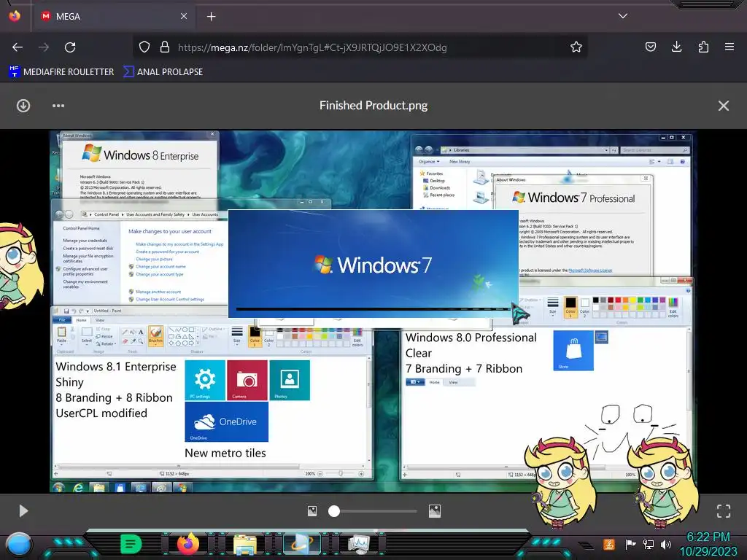This screenshot has width=747, height=560.
Task: Open network status tray icon
Action: tap(649, 544)
